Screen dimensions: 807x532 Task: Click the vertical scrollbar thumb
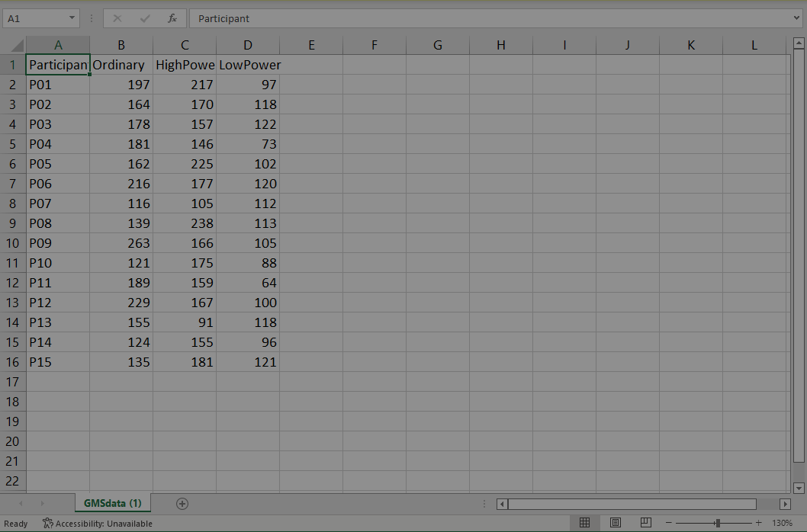click(799, 255)
